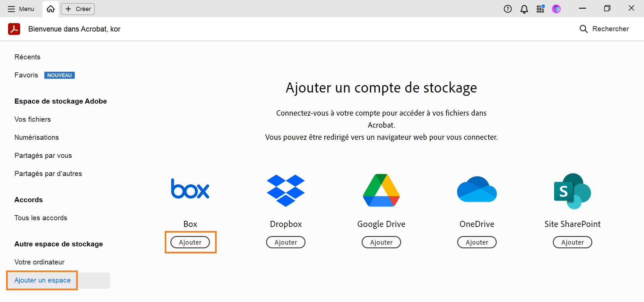Click the Créer button
Image resolution: width=644 pixels, height=302 pixels.
[77, 9]
